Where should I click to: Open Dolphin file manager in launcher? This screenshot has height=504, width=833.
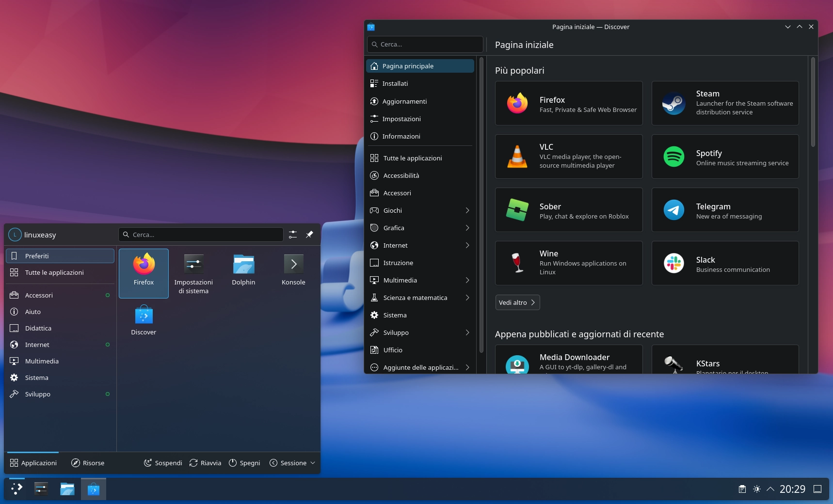pos(243,273)
